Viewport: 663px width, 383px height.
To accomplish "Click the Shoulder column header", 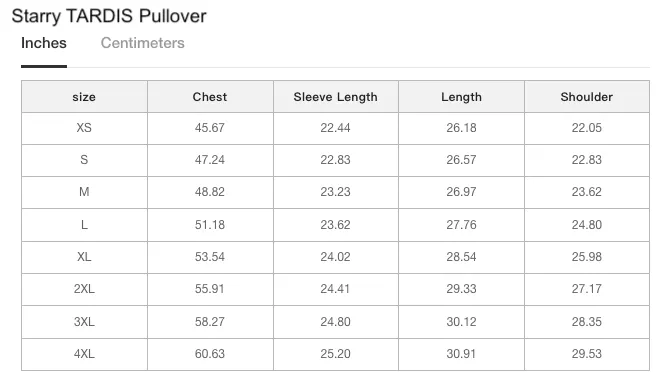I will (586, 97).
